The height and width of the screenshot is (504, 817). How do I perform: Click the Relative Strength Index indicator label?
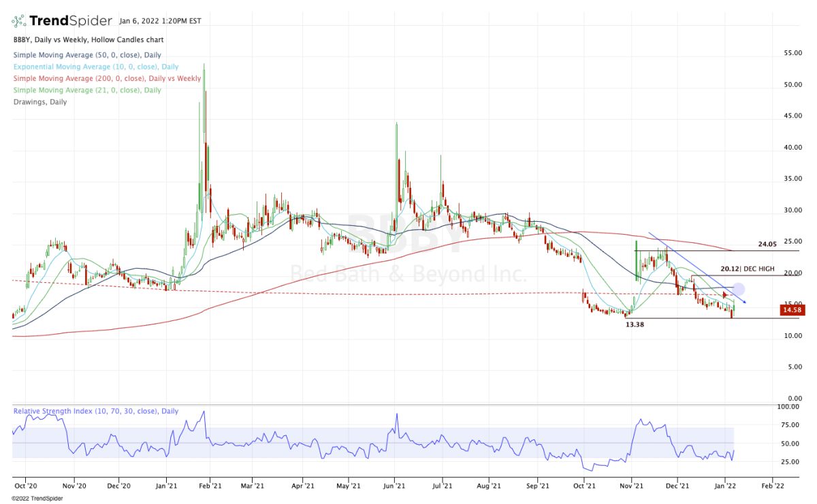(x=95, y=411)
